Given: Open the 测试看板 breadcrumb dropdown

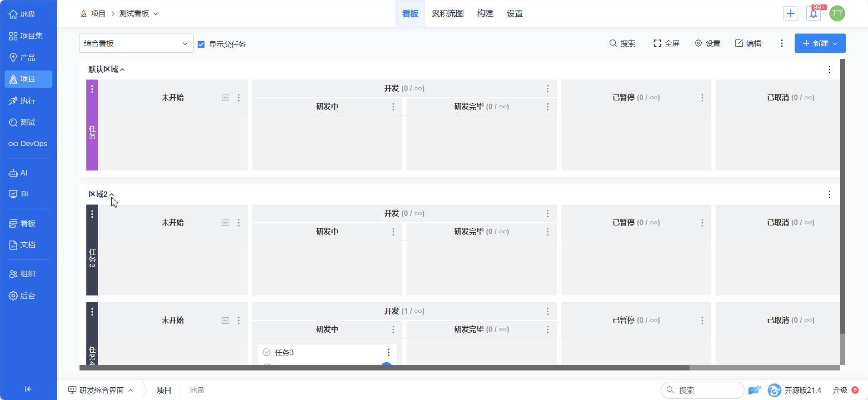Looking at the screenshot, I should pos(139,14).
